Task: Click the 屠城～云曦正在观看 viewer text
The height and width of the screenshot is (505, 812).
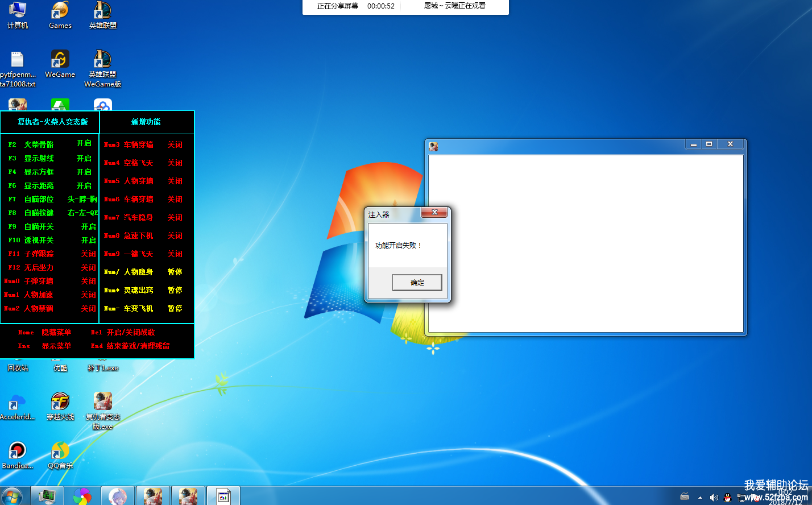Action: (455, 6)
